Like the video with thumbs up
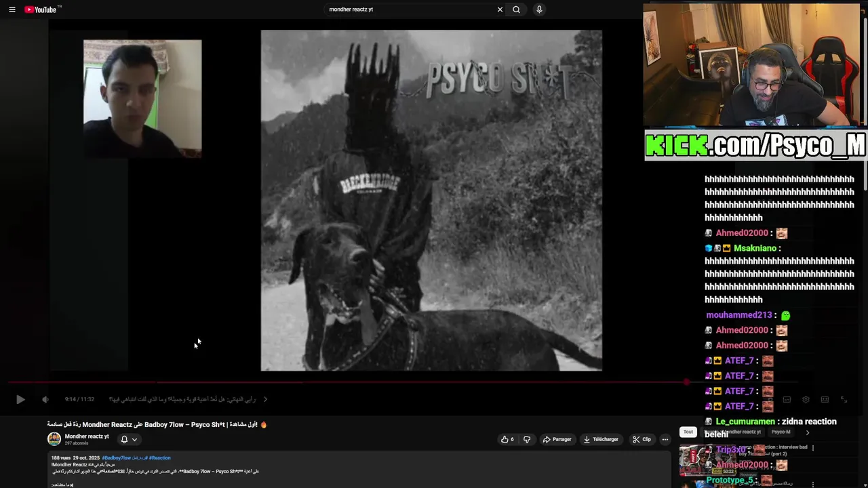868x488 pixels. coord(507,439)
